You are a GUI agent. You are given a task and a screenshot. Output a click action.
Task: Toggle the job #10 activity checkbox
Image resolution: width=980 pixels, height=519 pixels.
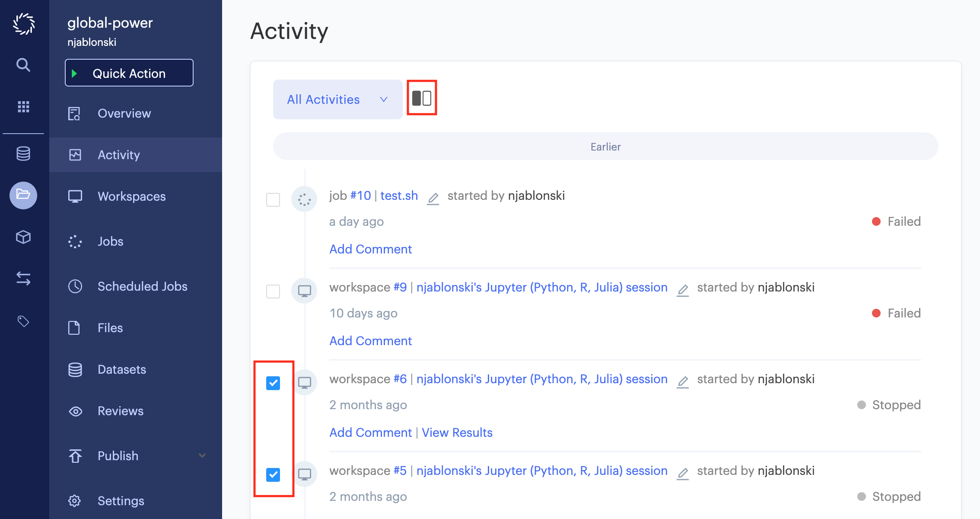point(273,199)
